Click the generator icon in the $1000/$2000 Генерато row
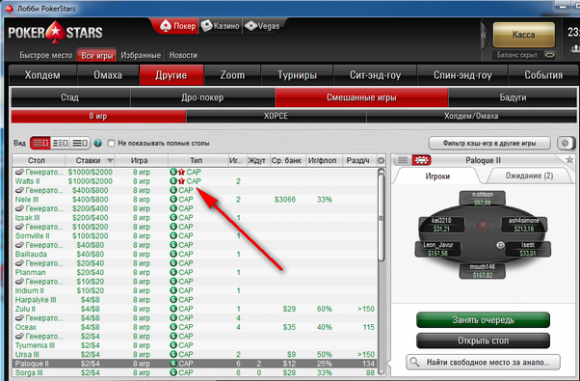The image size is (580, 381). tap(19, 172)
